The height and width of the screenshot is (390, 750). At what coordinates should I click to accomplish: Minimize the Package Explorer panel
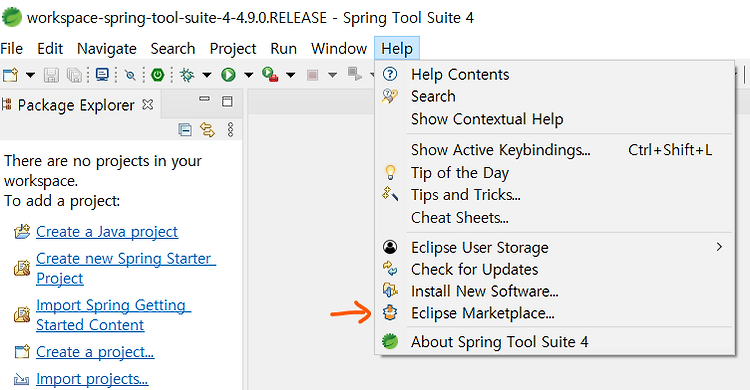tap(204, 99)
